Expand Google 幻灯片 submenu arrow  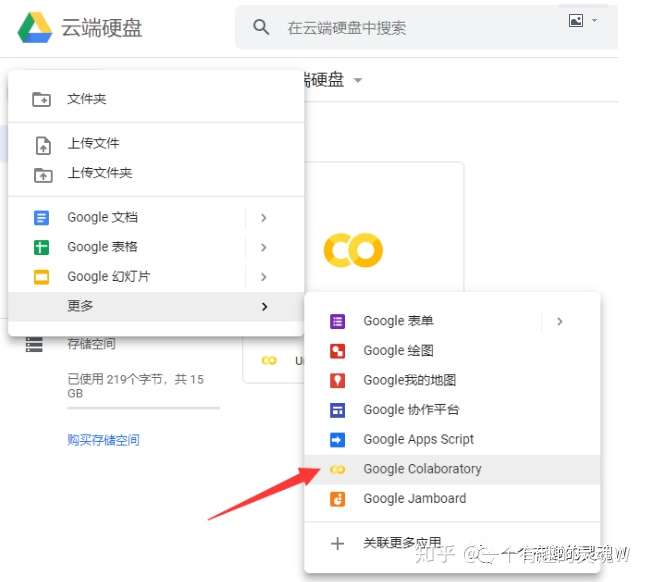(264, 277)
